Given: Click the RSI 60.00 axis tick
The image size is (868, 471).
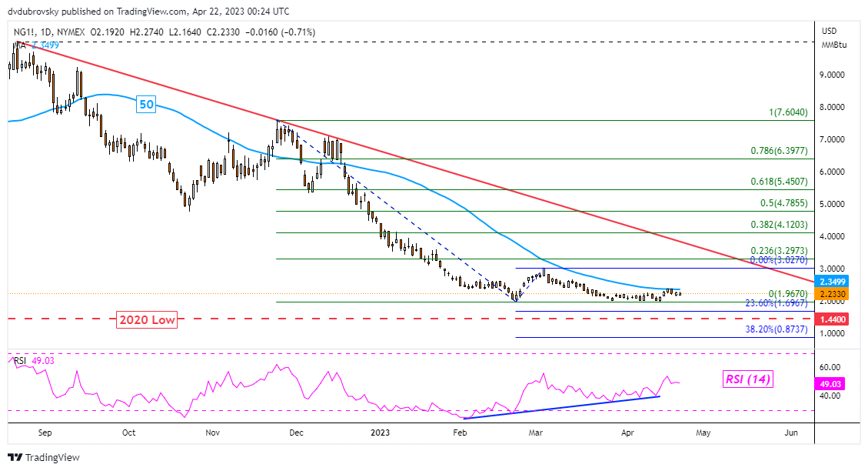Looking at the screenshot, I should 830,367.
